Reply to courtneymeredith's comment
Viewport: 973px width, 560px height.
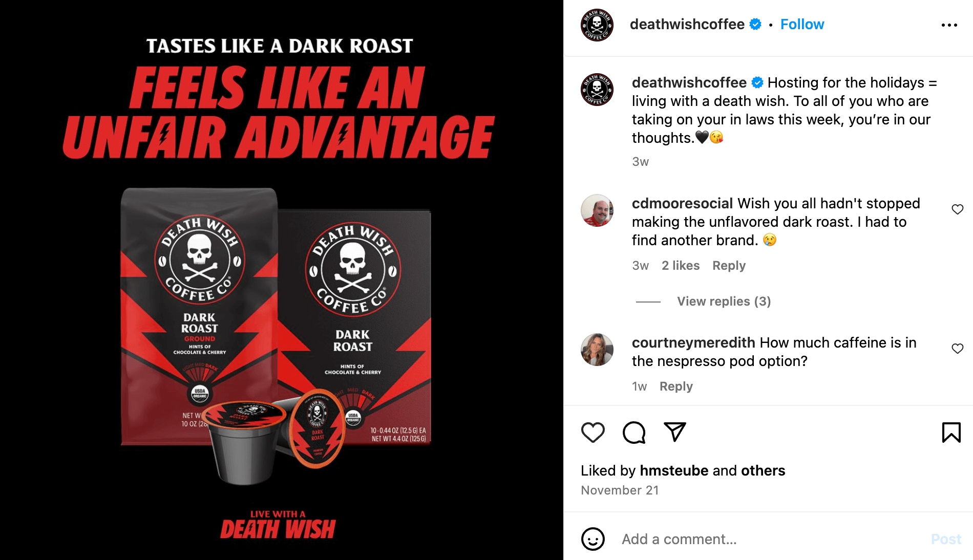coord(676,386)
